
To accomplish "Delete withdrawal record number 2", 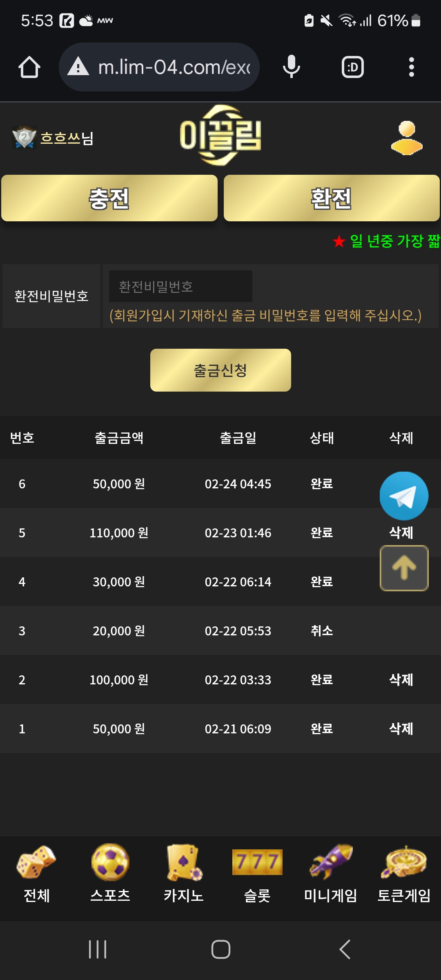I will 401,680.
